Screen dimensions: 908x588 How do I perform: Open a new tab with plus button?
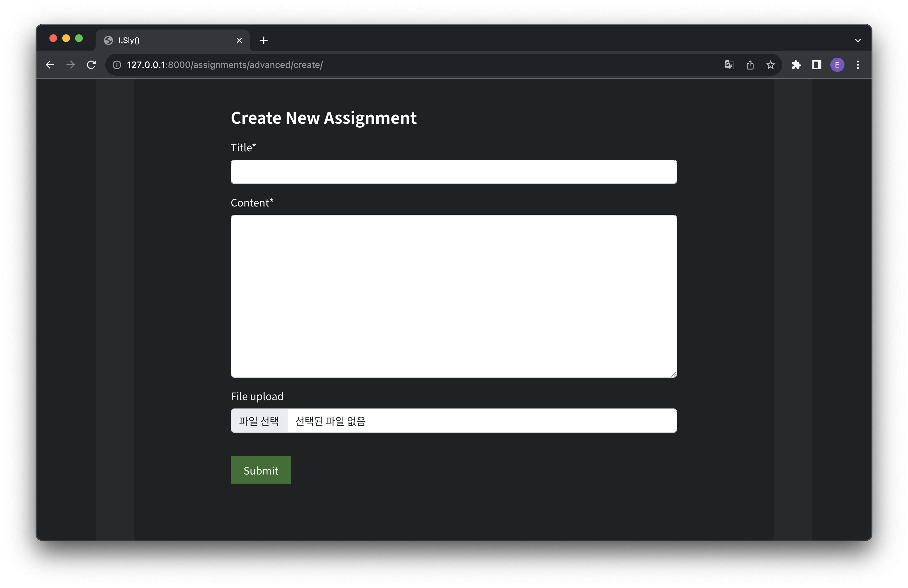(264, 40)
